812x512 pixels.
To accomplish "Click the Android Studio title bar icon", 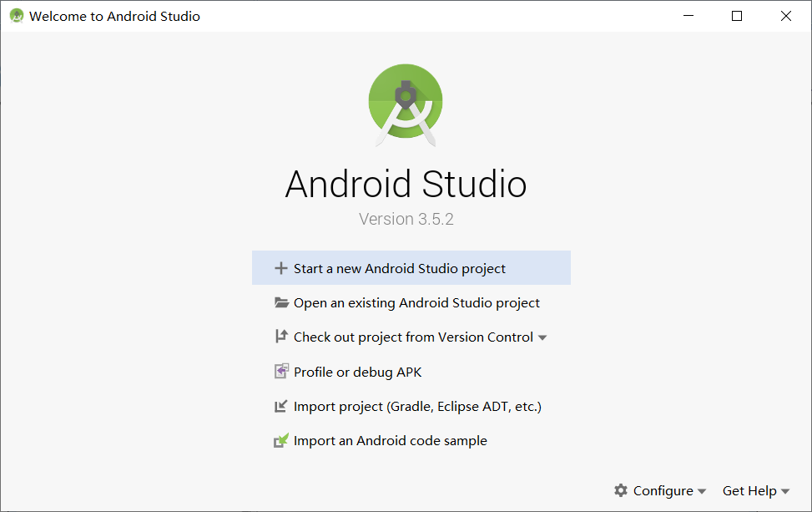I will pyautogui.click(x=17, y=16).
